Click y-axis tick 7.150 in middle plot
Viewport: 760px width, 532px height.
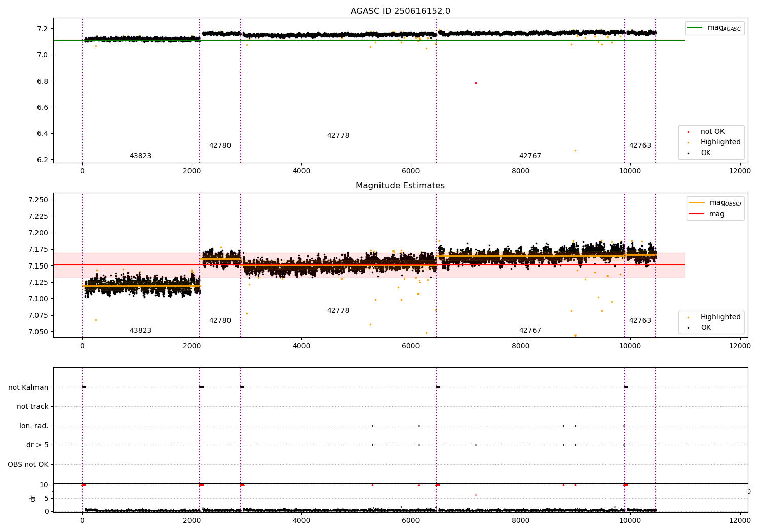(x=38, y=266)
